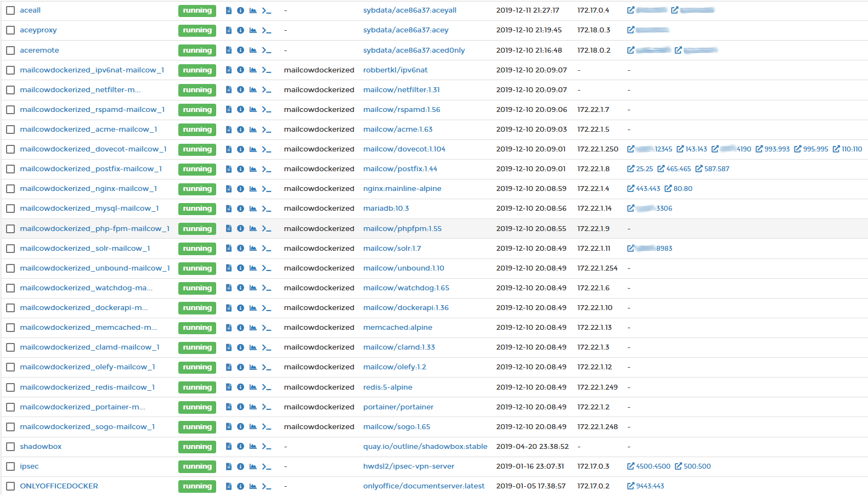Viewport: 868px width, 495px height.
Task: Open published port 443:443 link
Action: (644, 188)
